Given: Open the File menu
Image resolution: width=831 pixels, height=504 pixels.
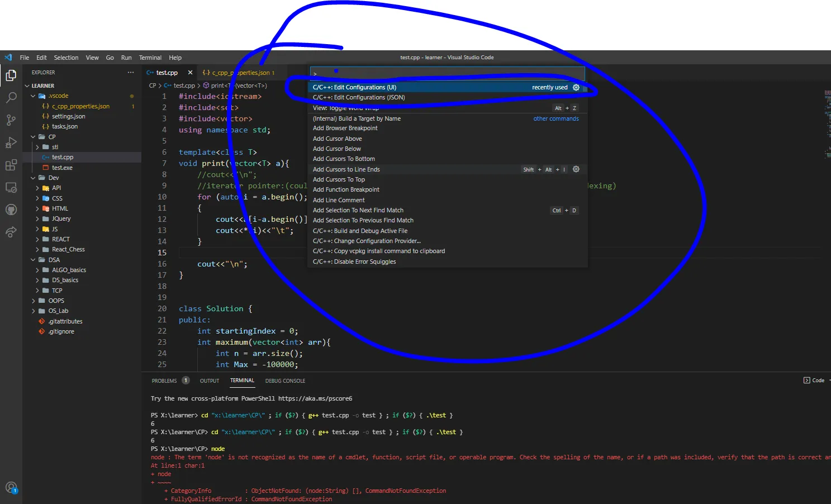Looking at the screenshot, I should point(25,58).
